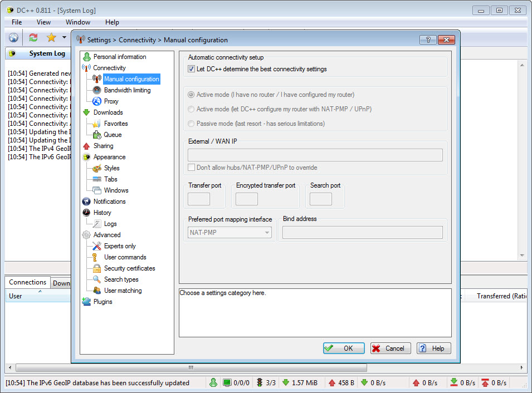Click the User matching icon
Viewport: 532px width, 393px height.
pyautogui.click(x=97, y=291)
